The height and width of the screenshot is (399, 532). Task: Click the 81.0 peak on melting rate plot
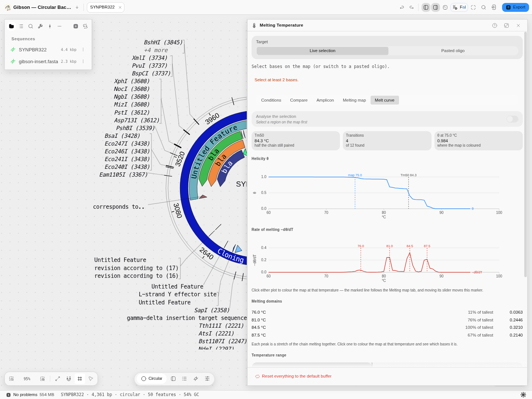point(389,246)
